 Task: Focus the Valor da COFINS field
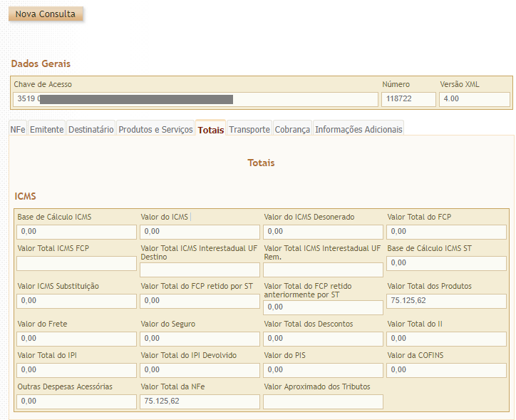coord(446,370)
